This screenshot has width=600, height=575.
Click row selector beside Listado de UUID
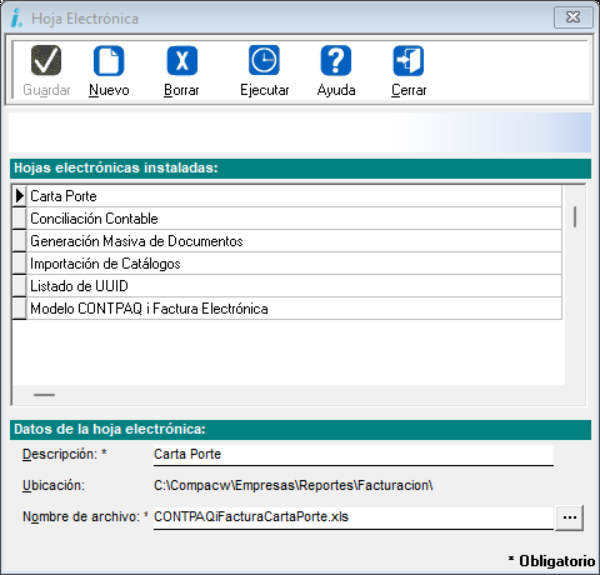pos(19,286)
